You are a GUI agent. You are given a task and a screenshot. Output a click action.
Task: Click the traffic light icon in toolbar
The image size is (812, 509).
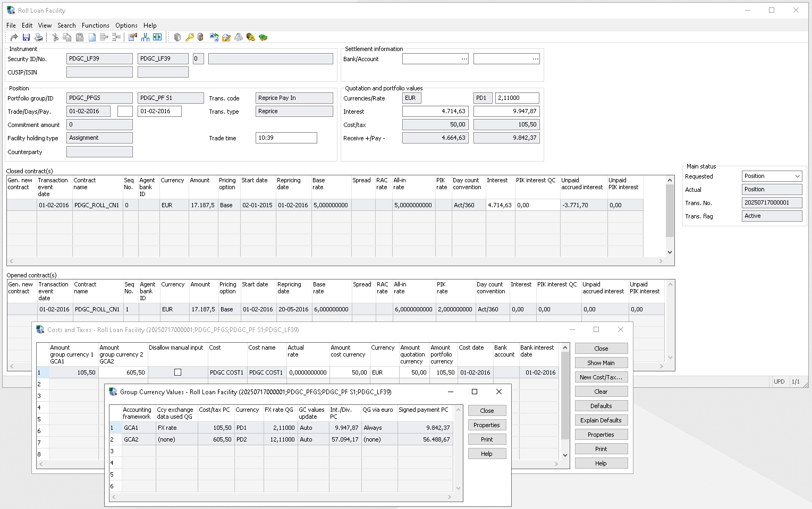pos(200,37)
